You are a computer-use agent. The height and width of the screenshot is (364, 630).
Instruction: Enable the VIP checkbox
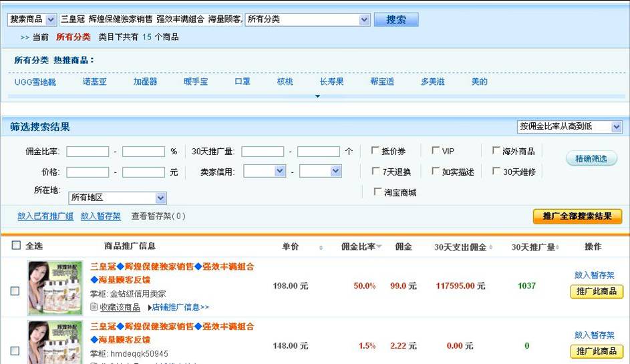(x=436, y=151)
